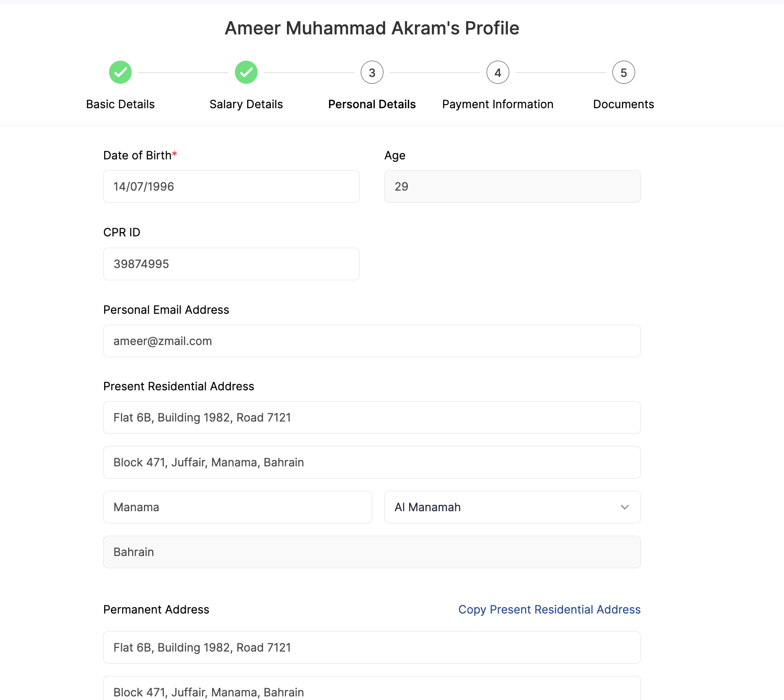The height and width of the screenshot is (700, 784).
Task: Go to Documents step label
Action: tap(624, 104)
